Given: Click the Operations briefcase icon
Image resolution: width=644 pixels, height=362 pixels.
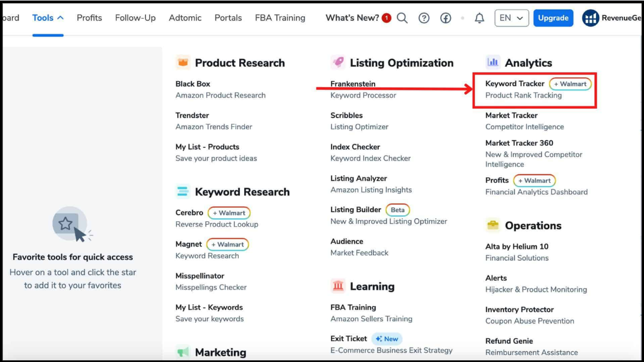Looking at the screenshot, I should (493, 225).
